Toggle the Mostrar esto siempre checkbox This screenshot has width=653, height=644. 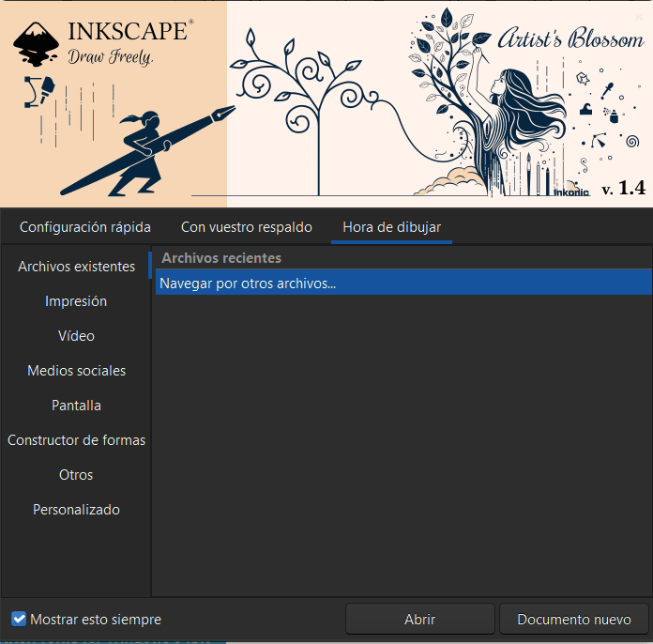pos(19,619)
